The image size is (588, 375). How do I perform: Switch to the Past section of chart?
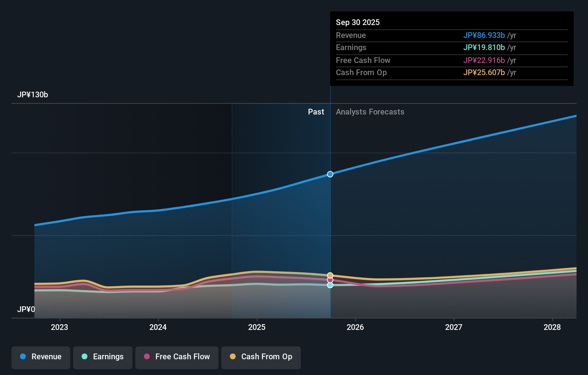click(316, 112)
